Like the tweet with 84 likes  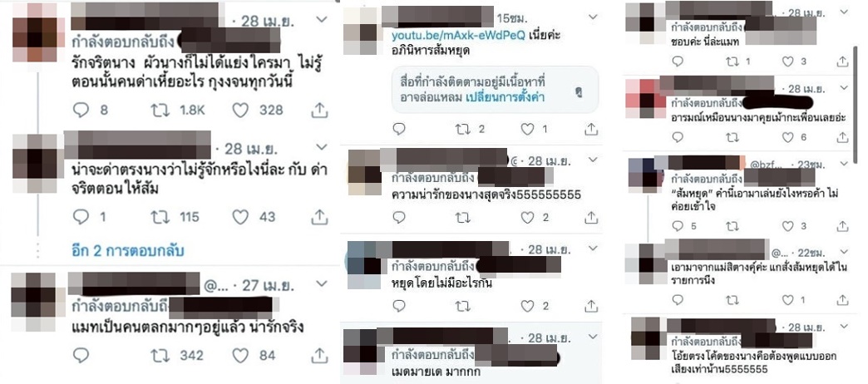(239, 355)
